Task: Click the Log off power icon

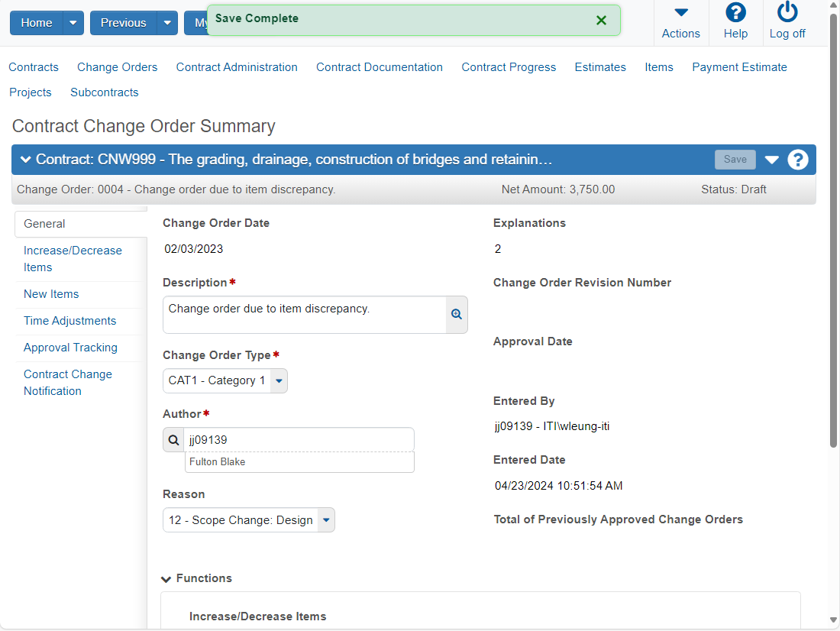Action: (x=787, y=11)
